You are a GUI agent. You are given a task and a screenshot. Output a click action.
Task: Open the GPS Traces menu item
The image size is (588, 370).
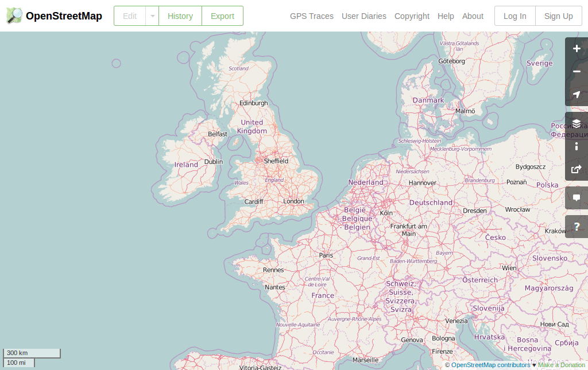tap(311, 16)
